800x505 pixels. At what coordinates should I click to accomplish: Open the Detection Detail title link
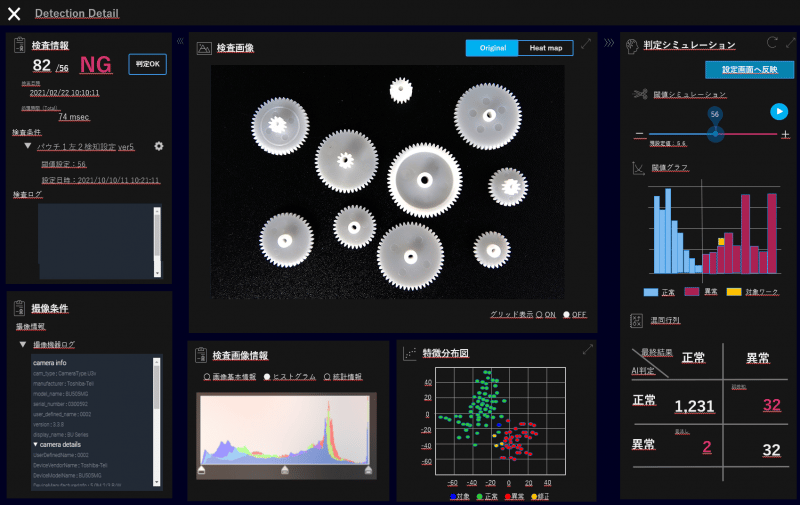click(x=77, y=14)
